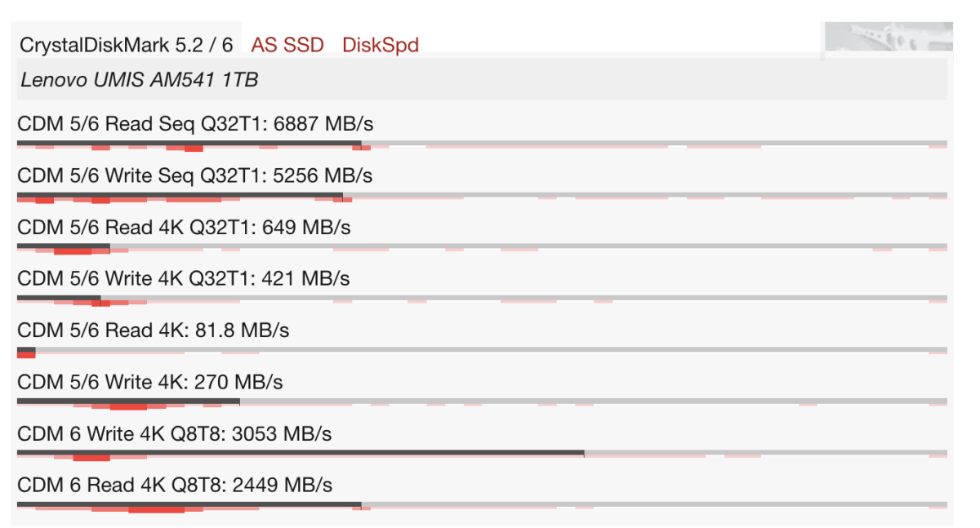Click the Read 4K 81.8 MB/s label
980x528 pixels.
153,331
